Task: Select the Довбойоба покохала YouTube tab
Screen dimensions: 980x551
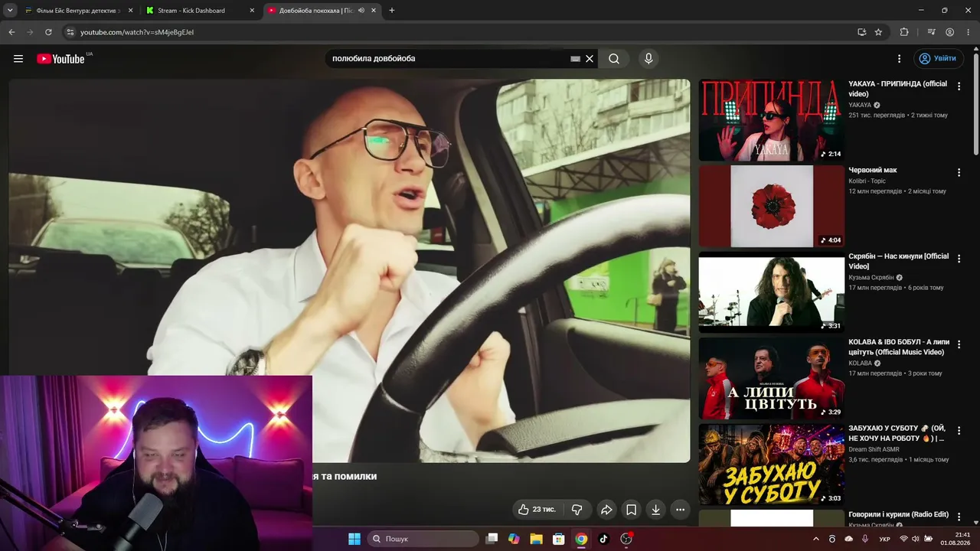Action: point(315,11)
